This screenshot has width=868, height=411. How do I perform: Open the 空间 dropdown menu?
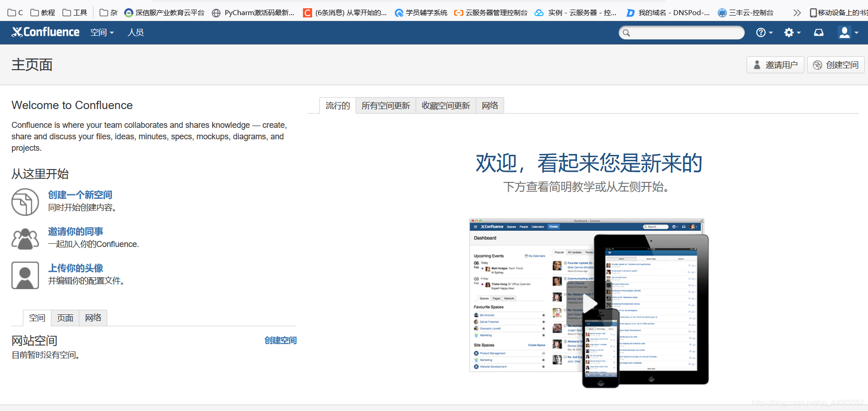click(x=102, y=33)
